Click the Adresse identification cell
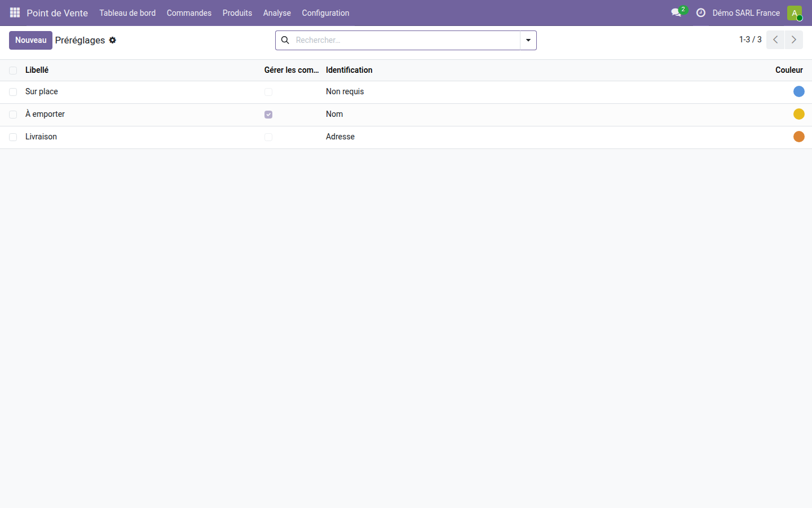Image resolution: width=812 pixels, height=508 pixels. point(340,137)
